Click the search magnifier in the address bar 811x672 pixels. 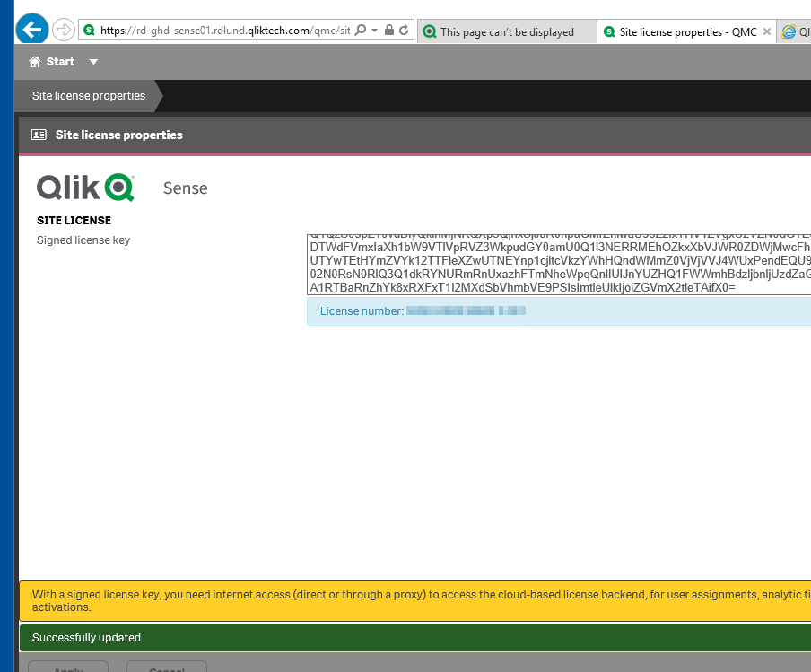point(361,31)
